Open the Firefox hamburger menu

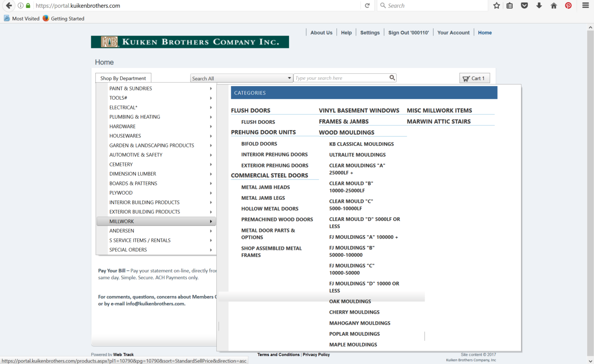point(585,6)
